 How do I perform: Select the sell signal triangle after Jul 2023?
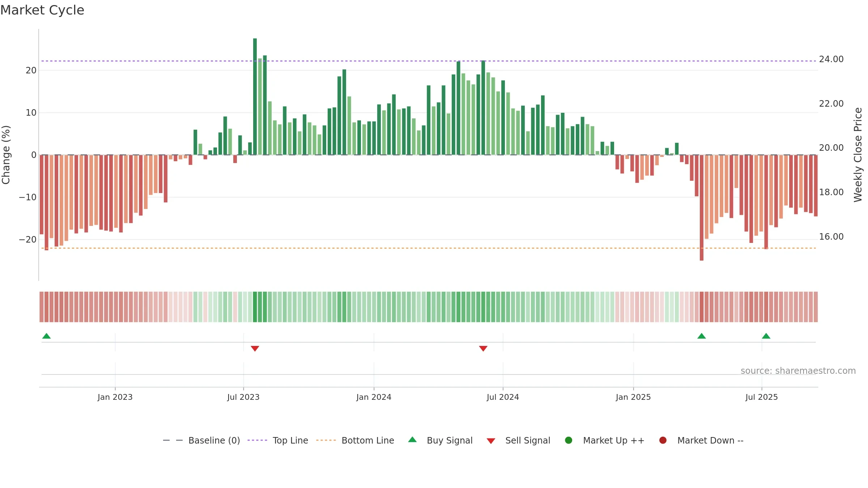[x=255, y=348]
